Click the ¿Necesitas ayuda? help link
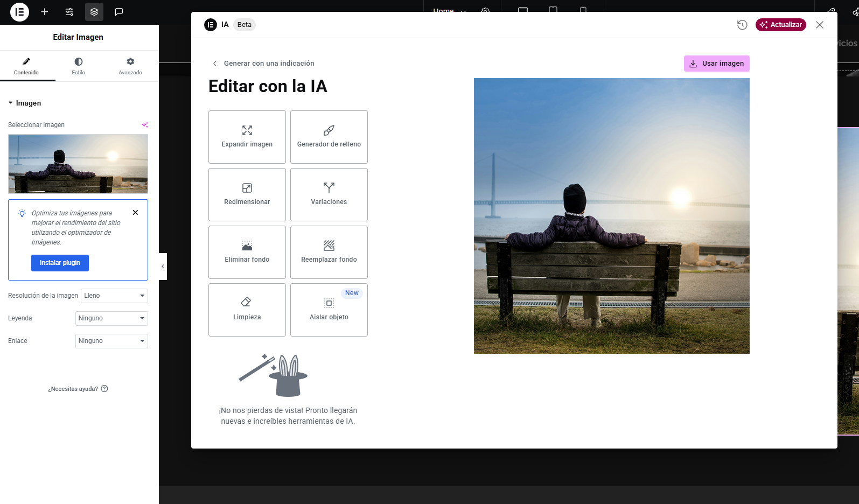Image resolution: width=859 pixels, height=504 pixels. click(x=78, y=389)
